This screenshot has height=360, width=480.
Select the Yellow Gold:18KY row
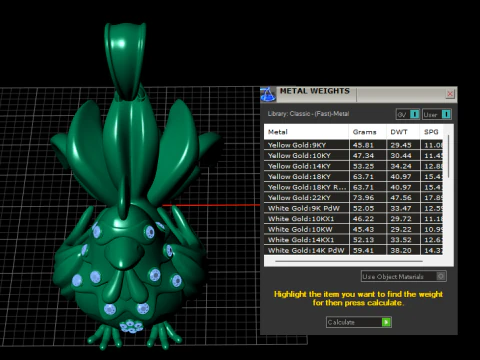pos(354,177)
